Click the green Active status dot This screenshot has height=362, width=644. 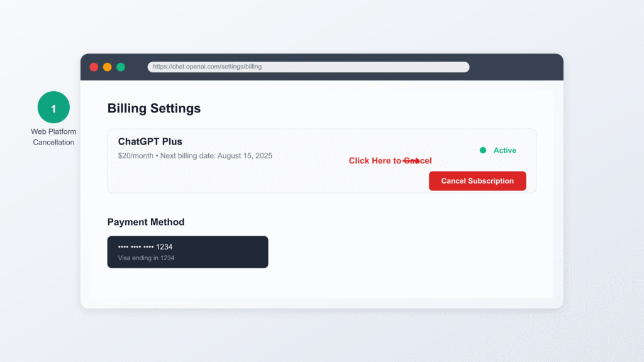point(483,150)
